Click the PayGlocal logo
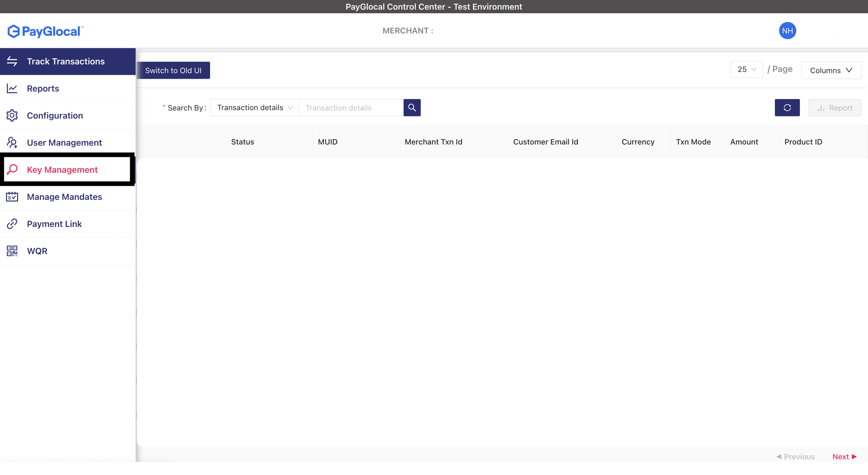This screenshot has width=868, height=475. click(x=46, y=31)
